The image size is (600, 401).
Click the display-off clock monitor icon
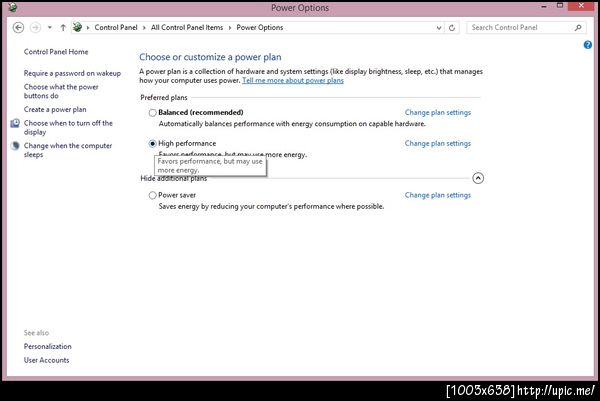coord(15,123)
